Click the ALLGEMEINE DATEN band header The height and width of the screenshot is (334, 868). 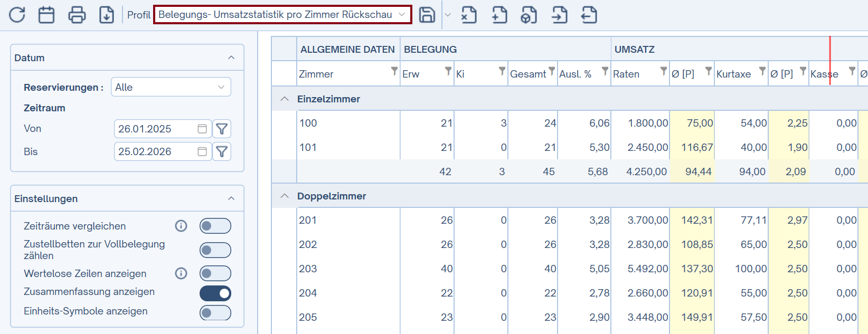[x=348, y=49]
